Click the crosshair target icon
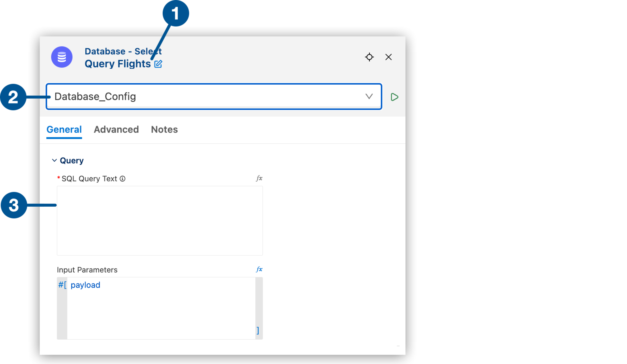Viewport: 627px width, 364px height. pos(369,57)
